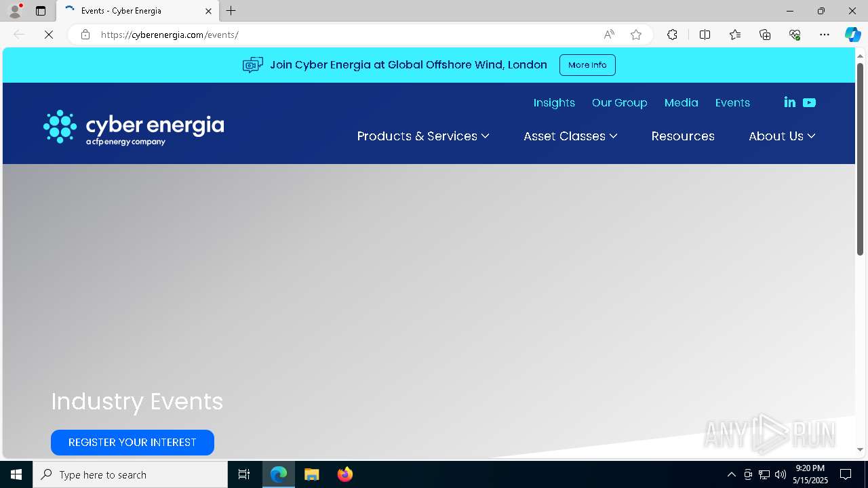Launch Firefox from taskbar
The image size is (868, 488).
point(345,474)
